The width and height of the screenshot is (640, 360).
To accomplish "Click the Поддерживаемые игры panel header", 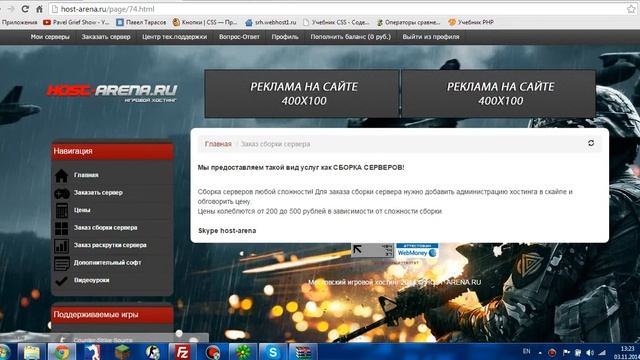I will (112, 315).
